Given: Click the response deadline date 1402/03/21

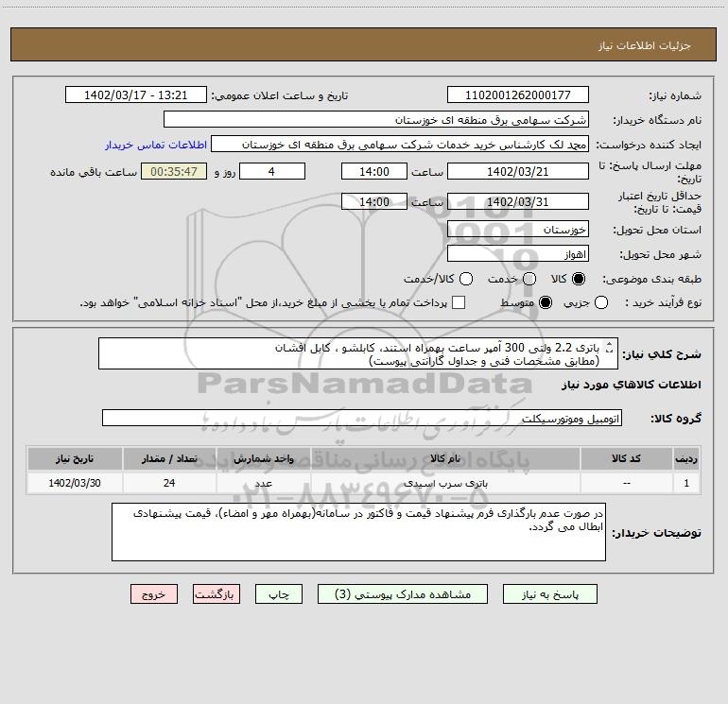Looking at the screenshot, I should [x=518, y=171].
